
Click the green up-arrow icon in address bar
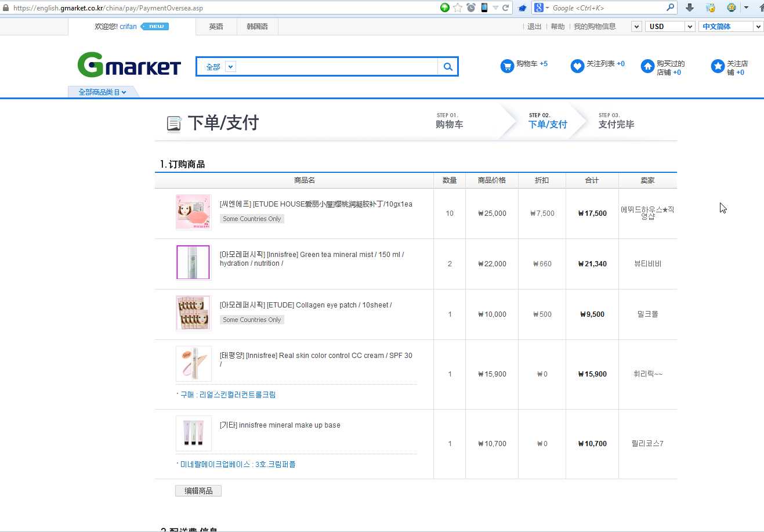tap(445, 8)
